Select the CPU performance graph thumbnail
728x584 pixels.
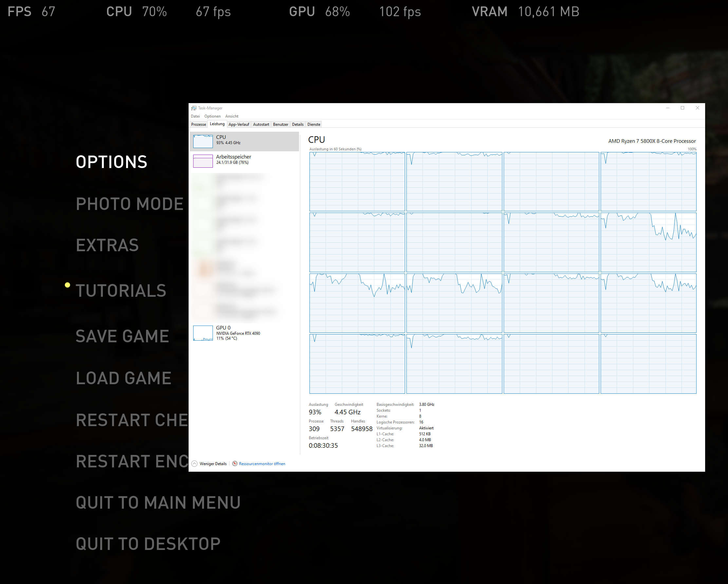[x=203, y=141]
